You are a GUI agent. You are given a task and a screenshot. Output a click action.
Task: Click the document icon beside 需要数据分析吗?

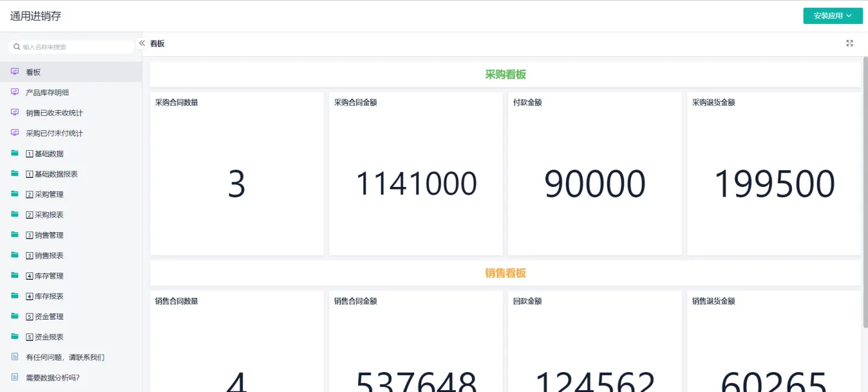[15, 377]
